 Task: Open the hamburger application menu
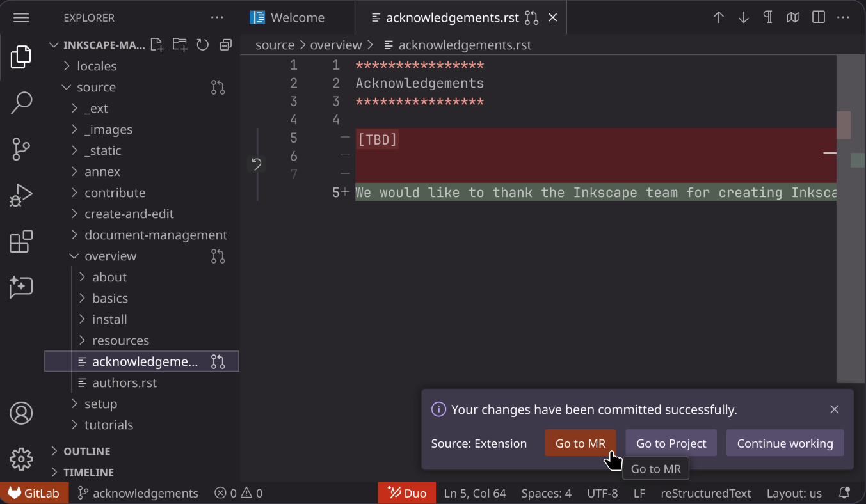21,18
